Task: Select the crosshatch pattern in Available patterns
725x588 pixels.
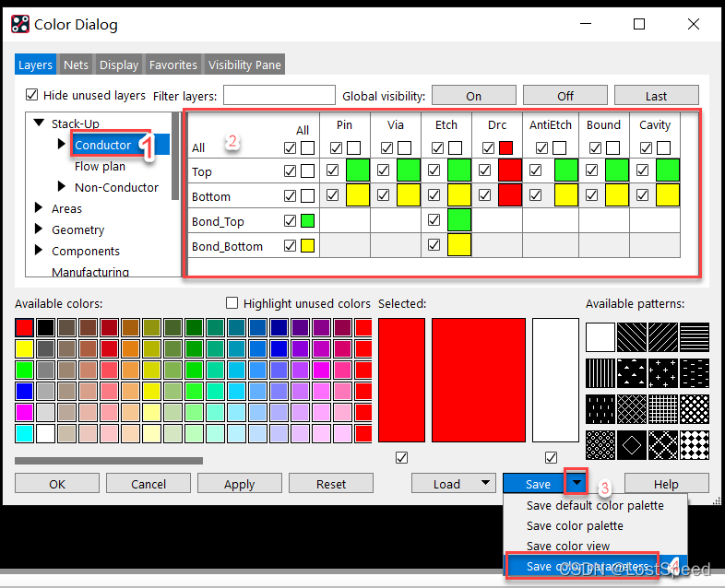Action: point(632,408)
